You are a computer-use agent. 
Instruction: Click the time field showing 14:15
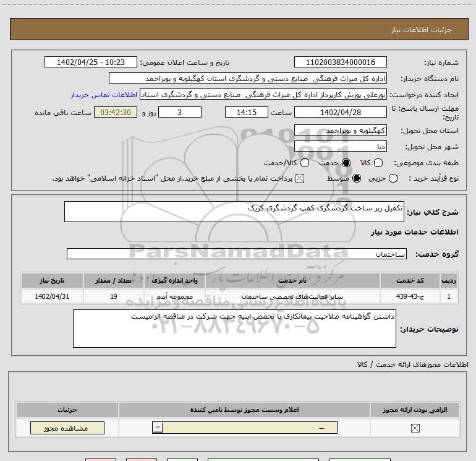pos(247,112)
